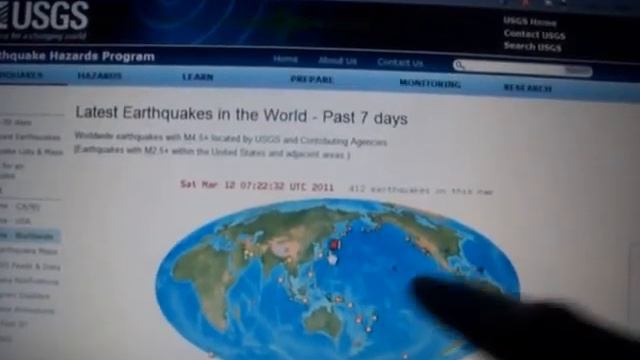Open Earthquake Lists & Maps in sidebar
This screenshot has height=360, width=640.
[32, 152]
